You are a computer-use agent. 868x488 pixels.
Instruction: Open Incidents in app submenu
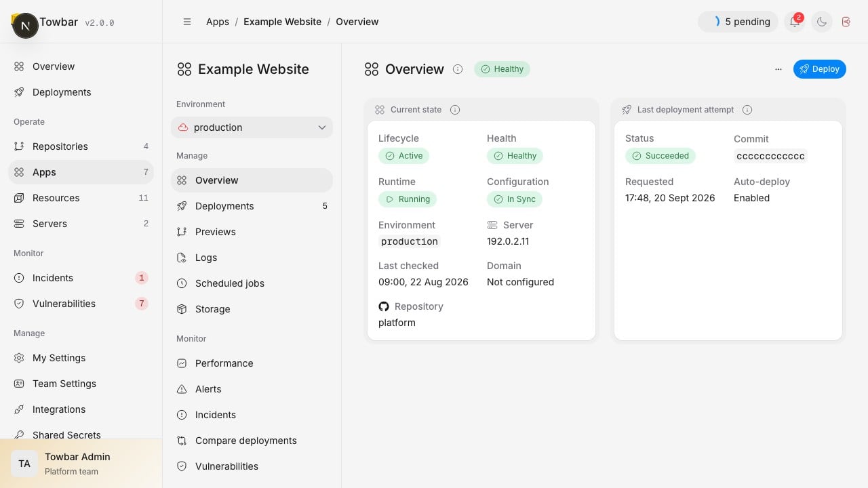click(252, 415)
